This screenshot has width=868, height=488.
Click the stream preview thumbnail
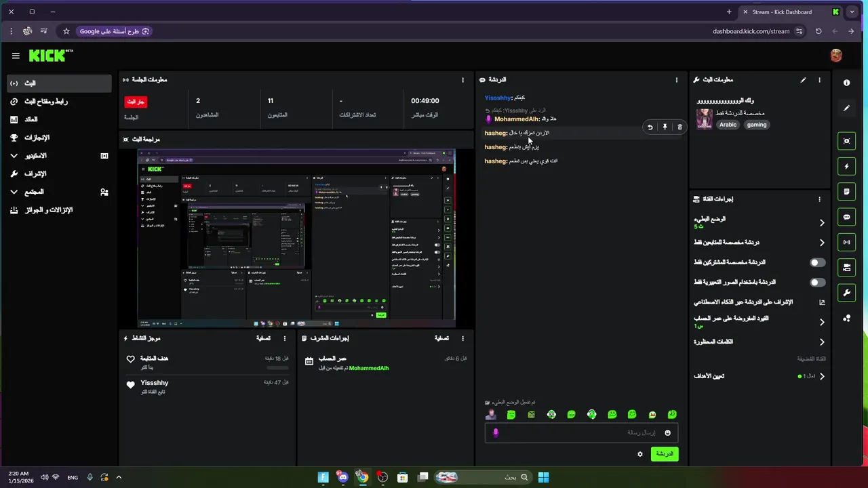tap(296, 238)
